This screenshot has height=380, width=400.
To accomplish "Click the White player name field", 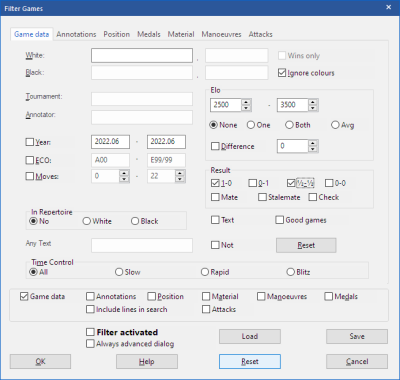I will coord(142,55).
